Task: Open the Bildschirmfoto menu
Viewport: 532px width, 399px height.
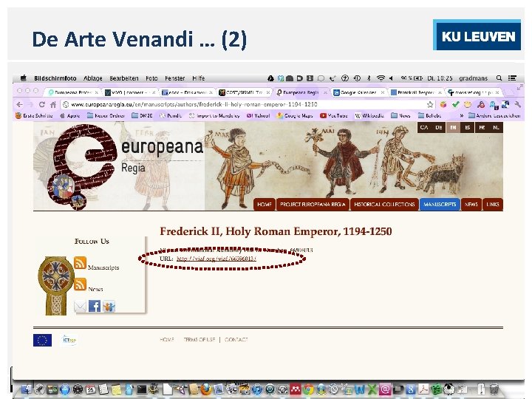Action: click(55, 78)
